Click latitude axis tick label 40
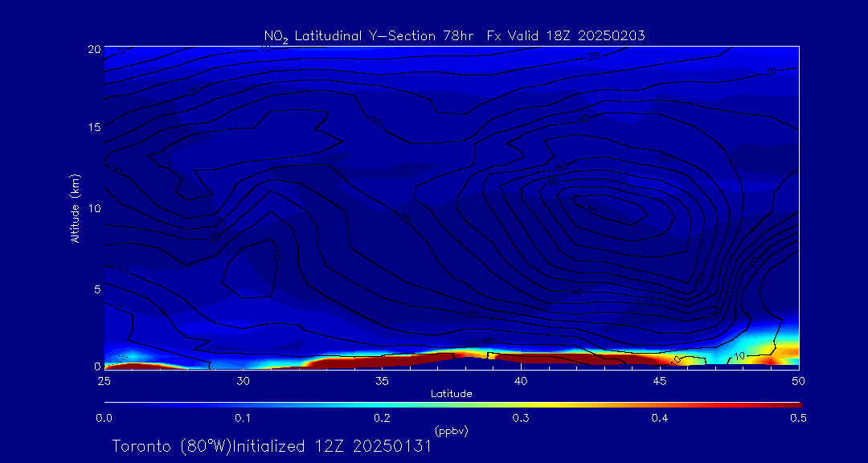Viewport: 868px width, 463px height. 521,380
